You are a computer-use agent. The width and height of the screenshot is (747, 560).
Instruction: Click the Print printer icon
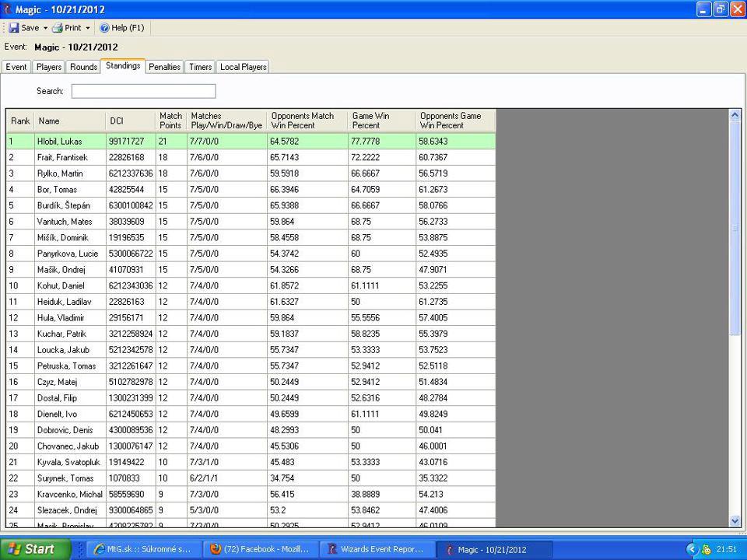click(58, 28)
